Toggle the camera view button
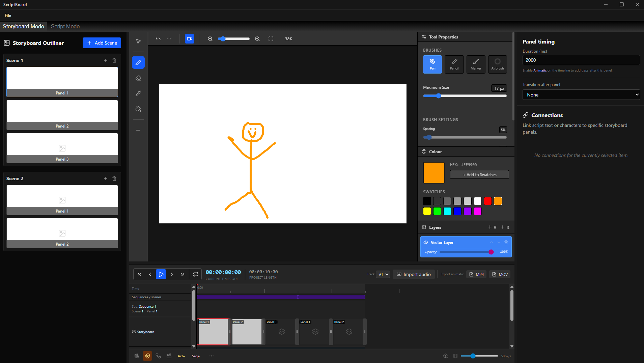The image size is (644, 363). click(x=190, y=39)
